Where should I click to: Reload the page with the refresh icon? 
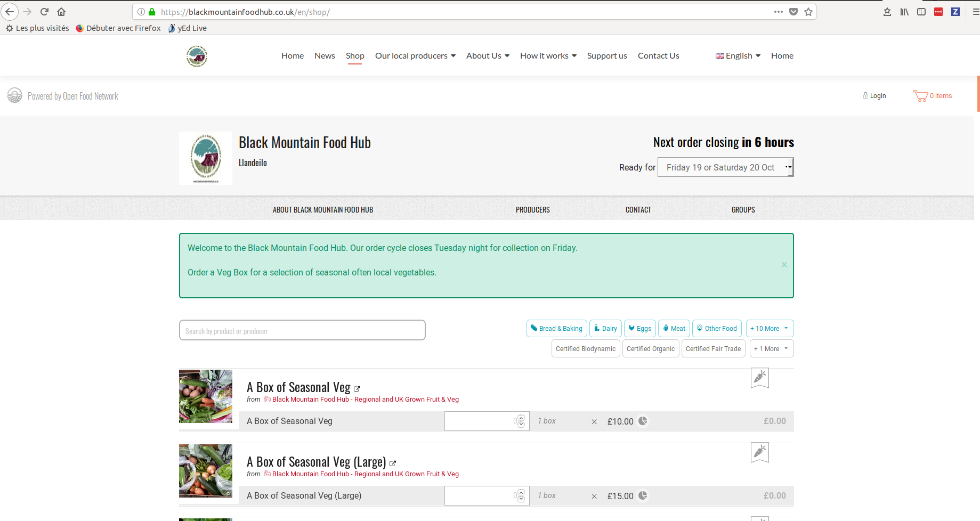45,12
